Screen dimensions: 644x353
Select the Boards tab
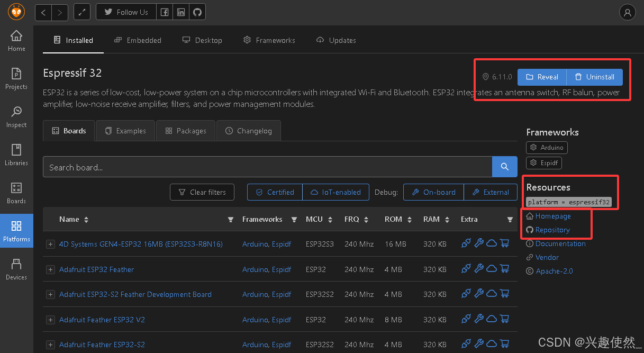(x=69, y=131)
